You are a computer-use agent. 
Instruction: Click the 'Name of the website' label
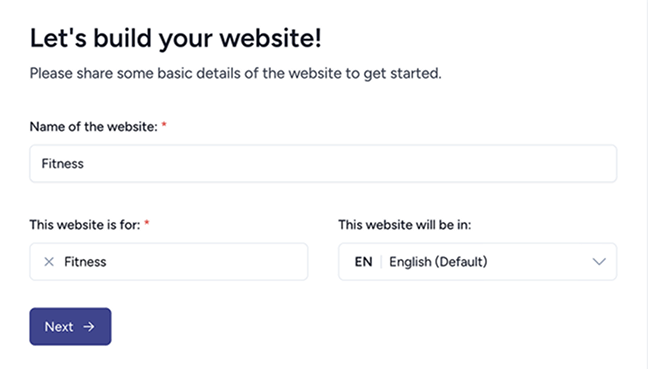pos(93,127)
